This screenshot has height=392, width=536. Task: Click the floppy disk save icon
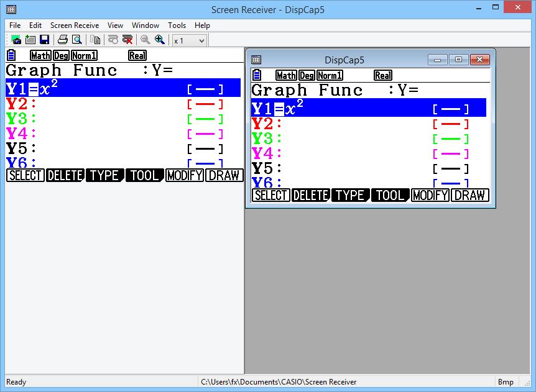(x=44, y=40)
